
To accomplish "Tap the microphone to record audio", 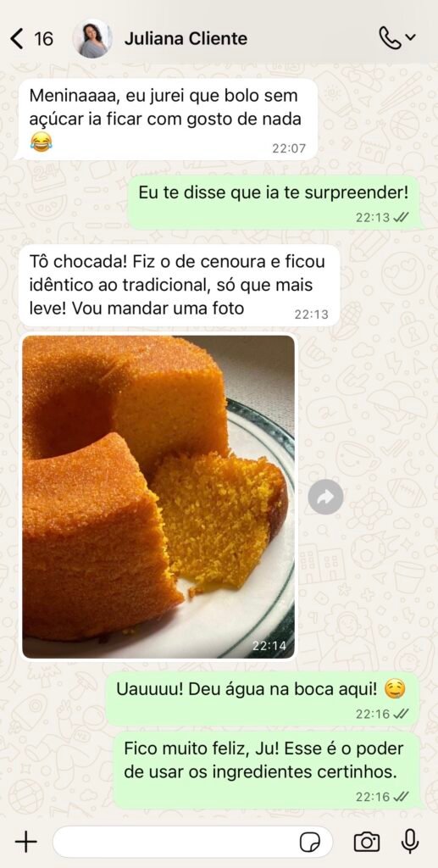I will pyautogui.click(x=409, y=842).
